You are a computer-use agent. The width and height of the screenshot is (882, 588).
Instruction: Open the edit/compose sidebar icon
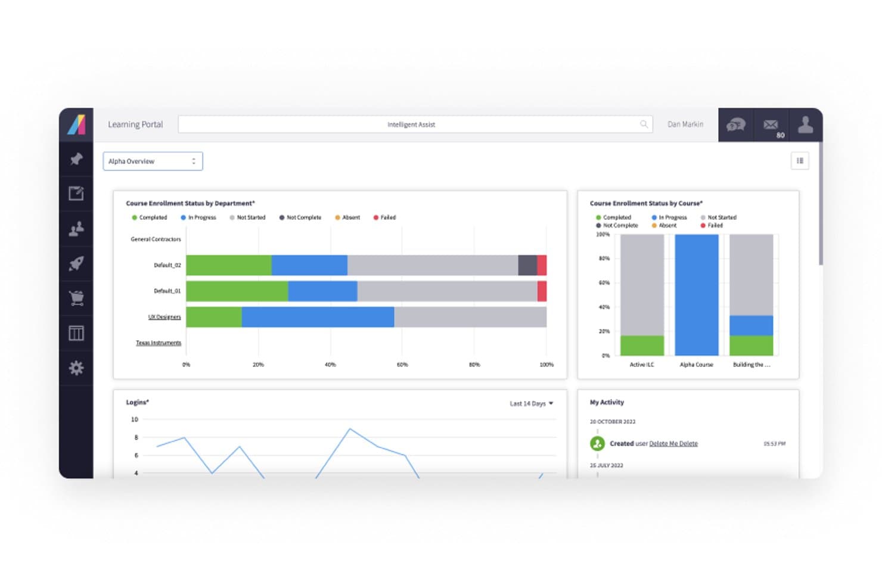76,194
